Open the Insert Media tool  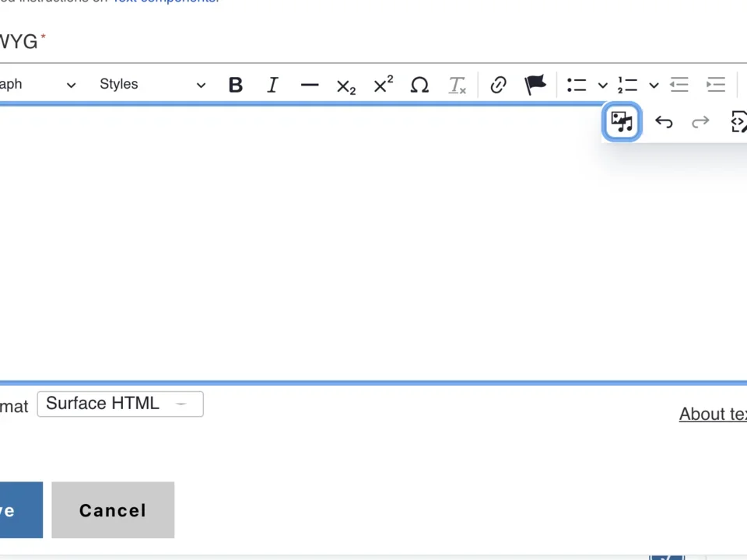click(x=621, y=121)
